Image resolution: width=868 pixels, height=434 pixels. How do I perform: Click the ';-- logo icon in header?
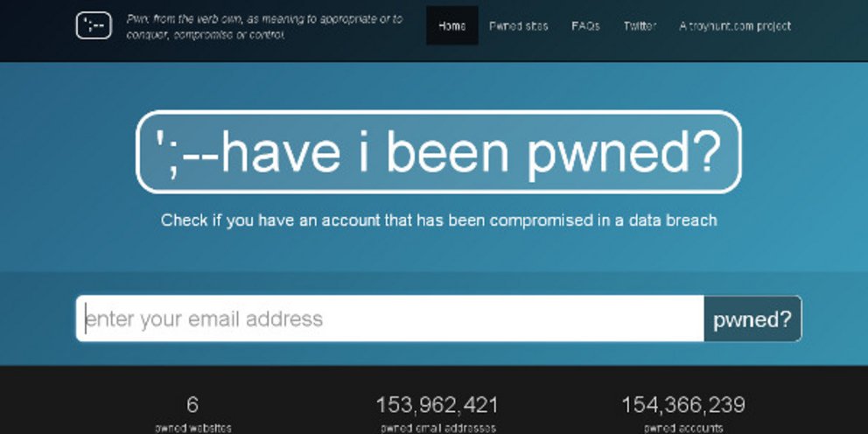click(94, 25)
